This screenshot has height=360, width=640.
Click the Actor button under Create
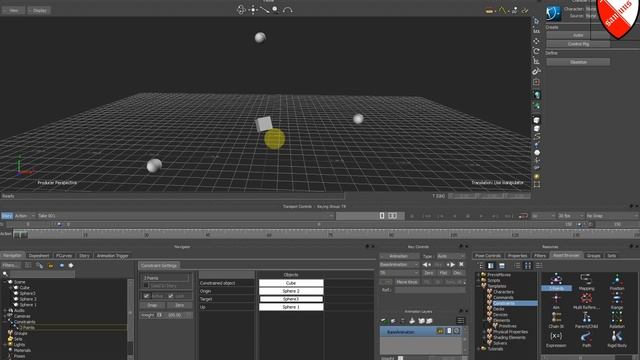point(578,36)
